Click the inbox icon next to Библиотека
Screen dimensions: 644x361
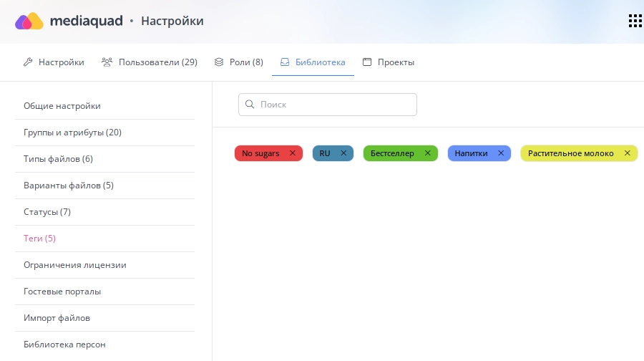pyautogui.click(x=285, y=62)
